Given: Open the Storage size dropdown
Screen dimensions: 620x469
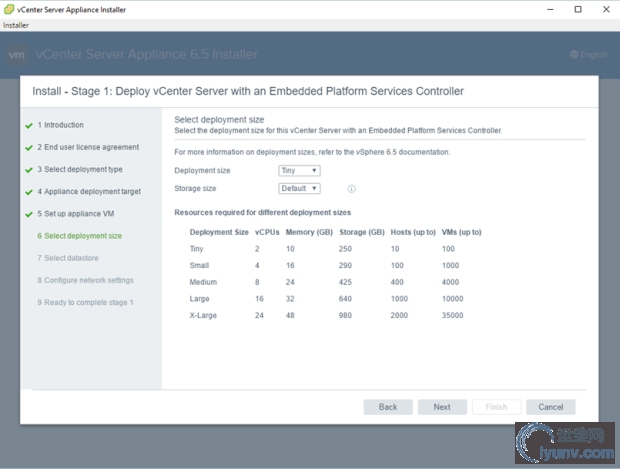Looking at the screenshot, I should (299, 188).
